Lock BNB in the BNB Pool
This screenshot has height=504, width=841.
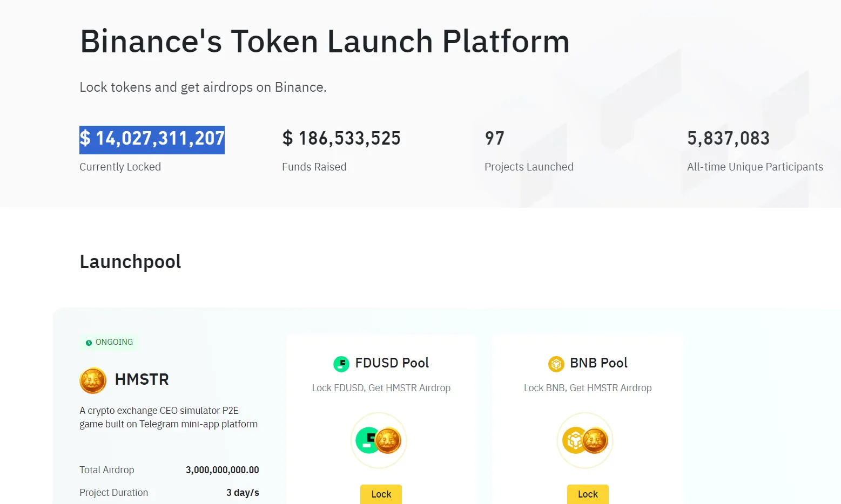588,494
